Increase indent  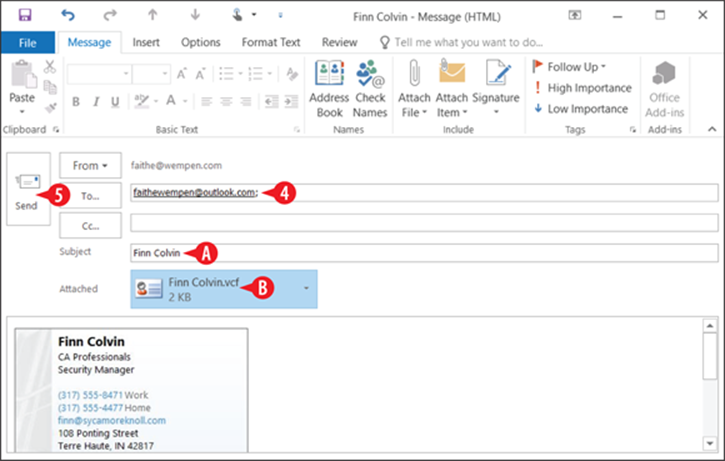[291, 101]
